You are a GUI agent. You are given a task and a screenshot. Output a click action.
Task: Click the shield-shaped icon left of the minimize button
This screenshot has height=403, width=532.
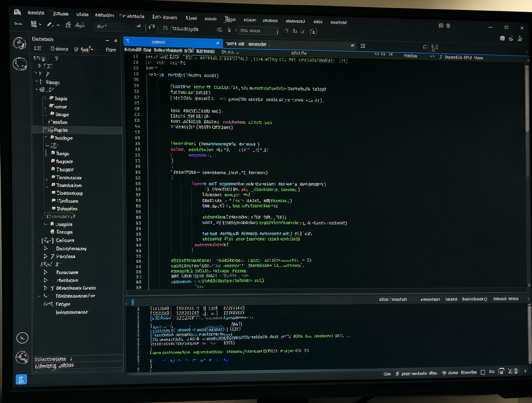tap(448, 26)
